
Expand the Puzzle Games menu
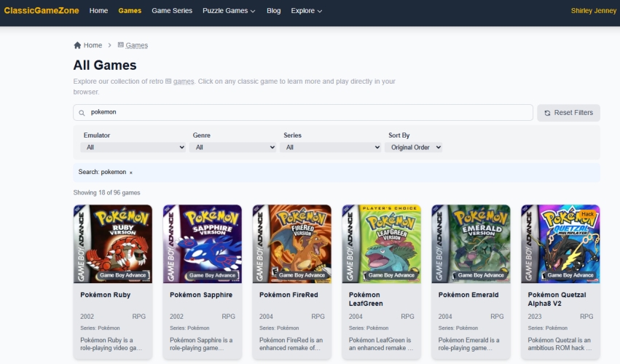[x=229, y=11]
